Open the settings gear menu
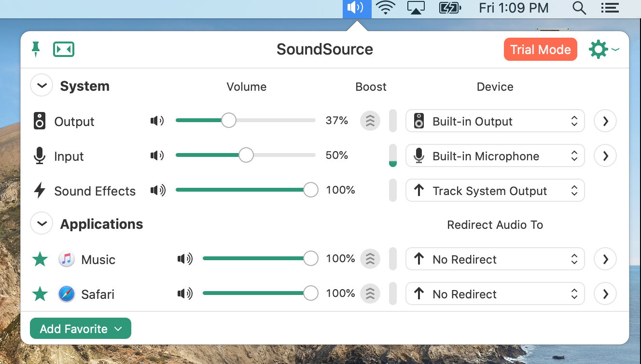This screenshot has width=641, height=364. coord(603,49)
